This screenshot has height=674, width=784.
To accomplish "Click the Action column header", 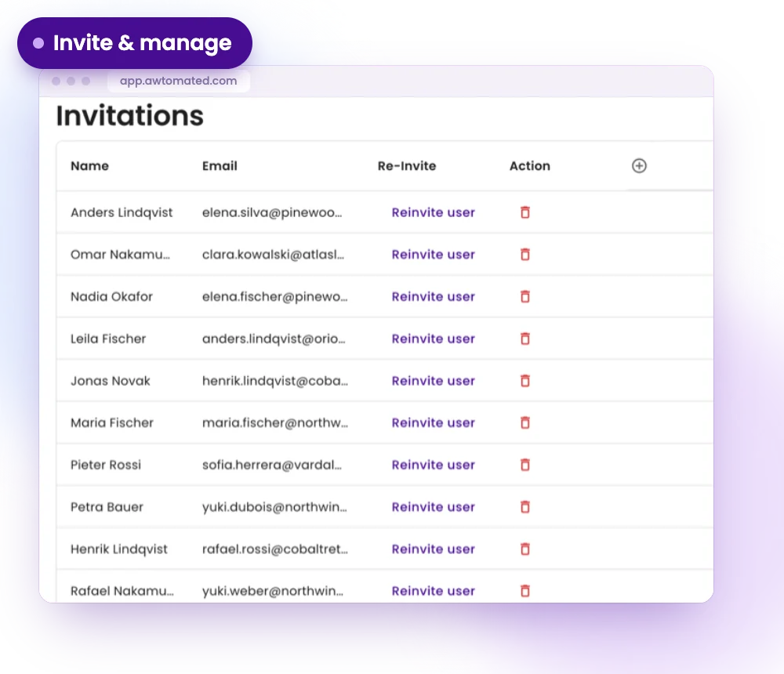I will pos(529,165).
